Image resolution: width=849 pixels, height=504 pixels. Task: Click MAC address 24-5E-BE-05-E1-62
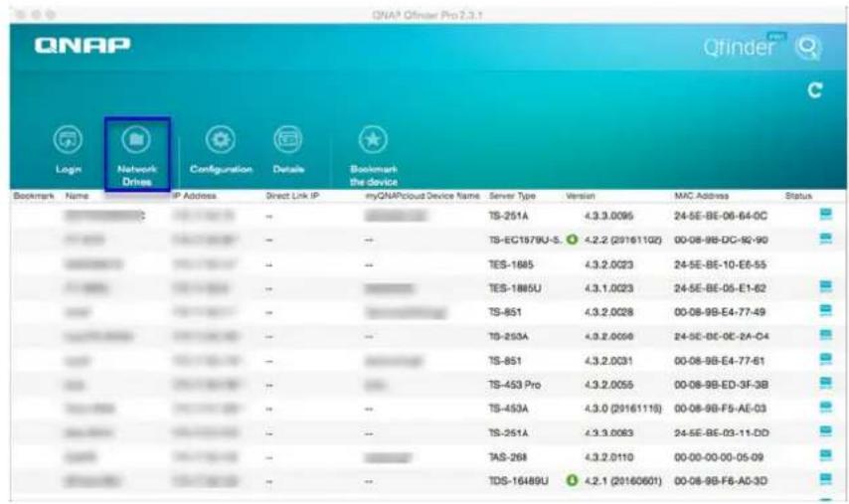720,288
